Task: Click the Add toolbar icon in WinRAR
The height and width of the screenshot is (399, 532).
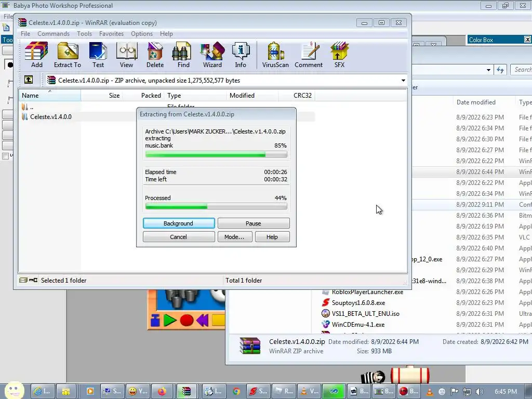Action: [x=37, y=55]
